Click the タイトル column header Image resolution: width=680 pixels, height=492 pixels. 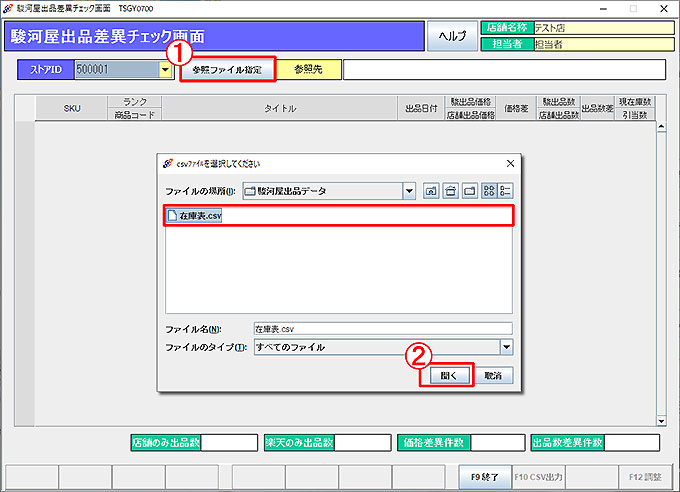280,108
